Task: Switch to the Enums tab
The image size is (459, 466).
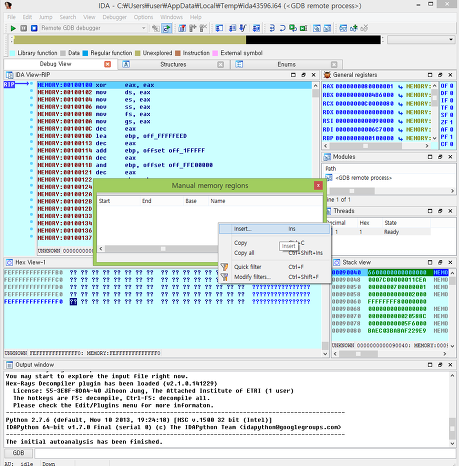Action: click(286, 64)
